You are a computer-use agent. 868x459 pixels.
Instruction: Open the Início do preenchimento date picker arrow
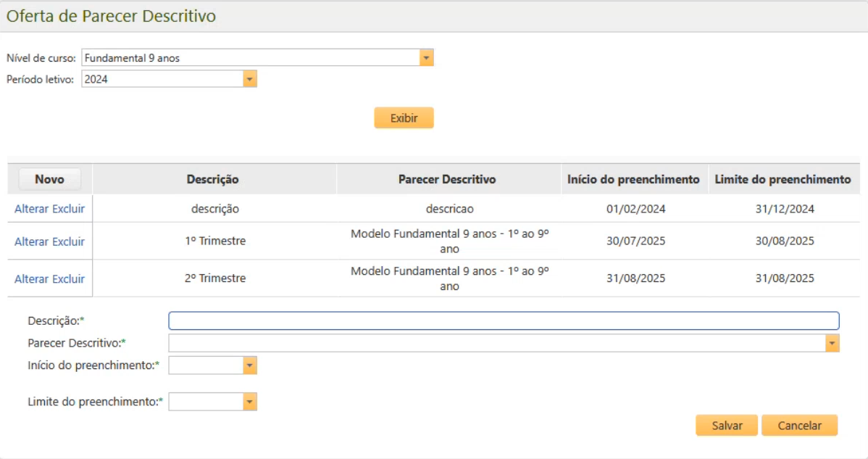coord(249,365)
